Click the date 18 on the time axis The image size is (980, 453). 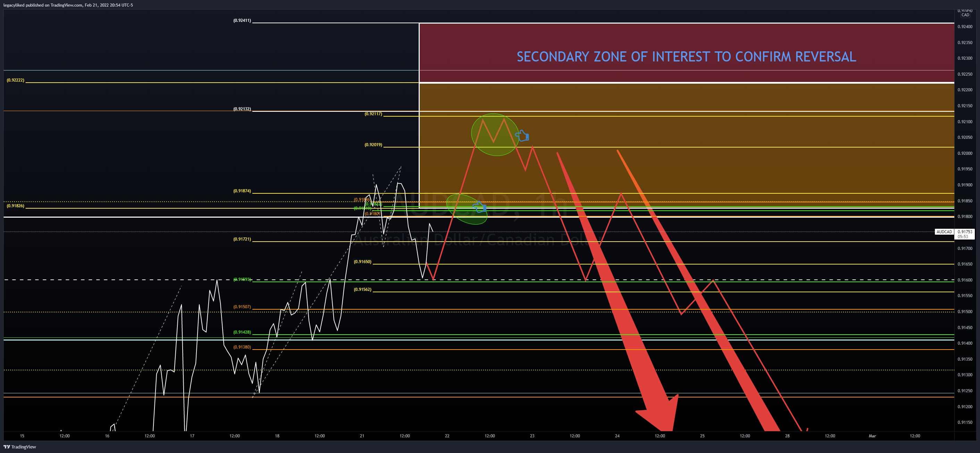pyautogui.click(x=277, y=436)
